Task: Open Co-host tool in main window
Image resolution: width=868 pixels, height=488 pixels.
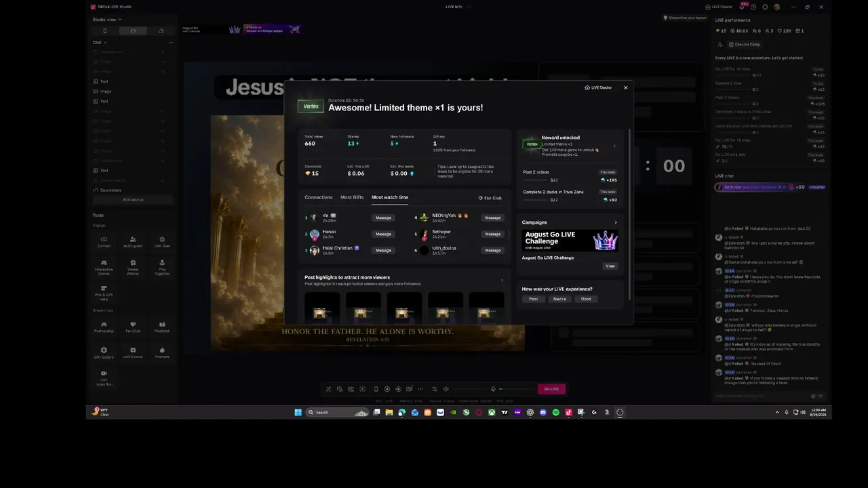Action: (104, 241)
